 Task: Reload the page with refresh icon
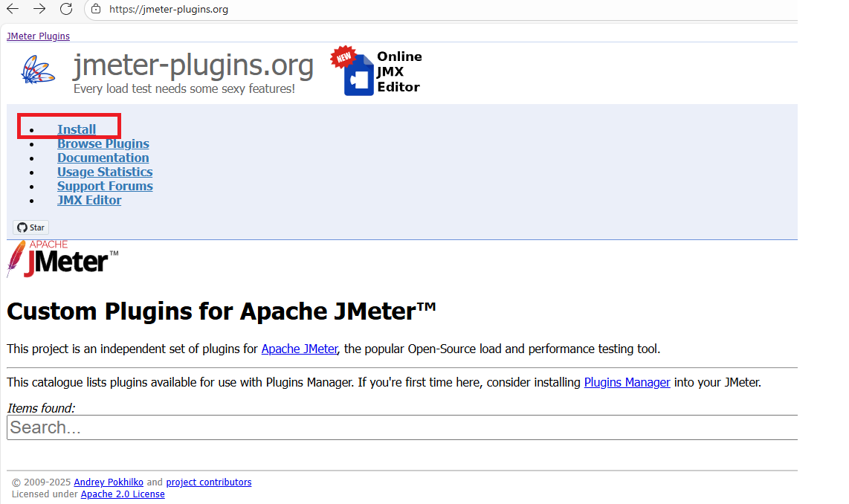click(66, 9)
